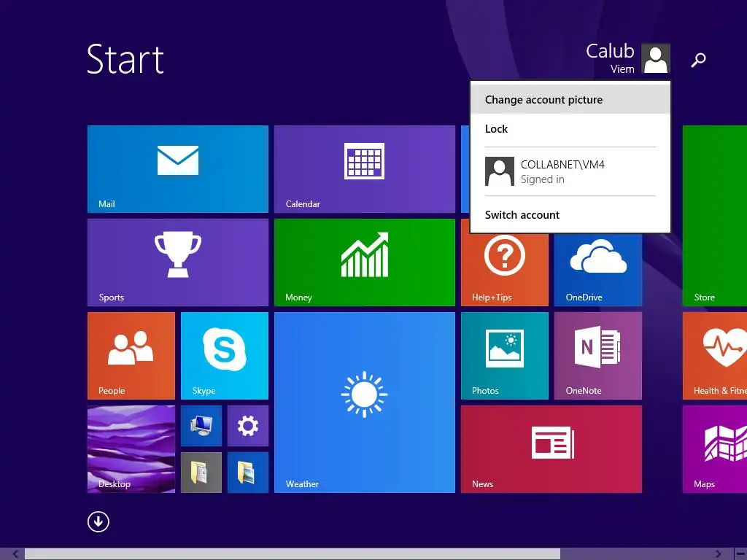Screen dimensions: 747x560
Task: Open the News tile
Action: pos(551,449)
